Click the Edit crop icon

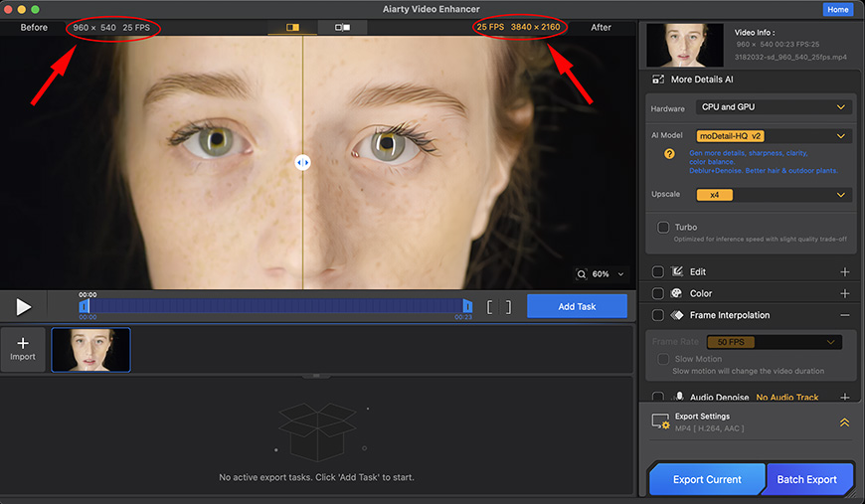pos(677,271)
